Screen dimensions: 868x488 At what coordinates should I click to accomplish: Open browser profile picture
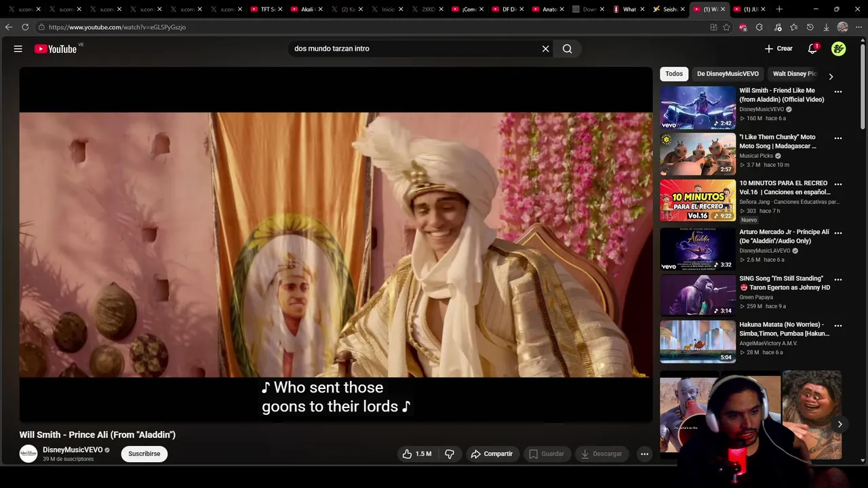point(842,27)
